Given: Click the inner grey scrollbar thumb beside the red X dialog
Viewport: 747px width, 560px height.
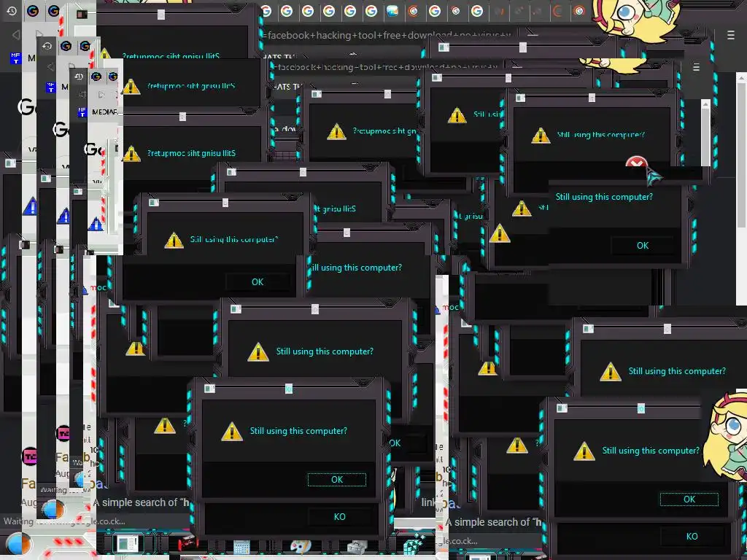Looking at the screenshot, I should click(x=705, y=136).
